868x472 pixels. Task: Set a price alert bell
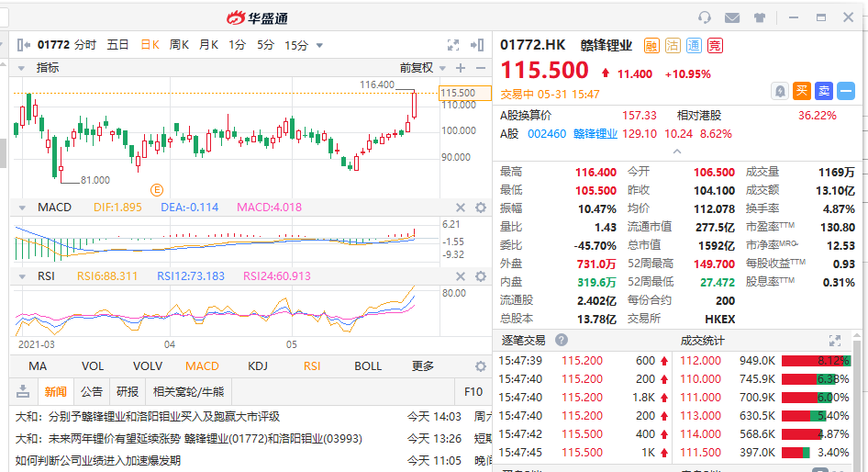(x=779, y=91)
